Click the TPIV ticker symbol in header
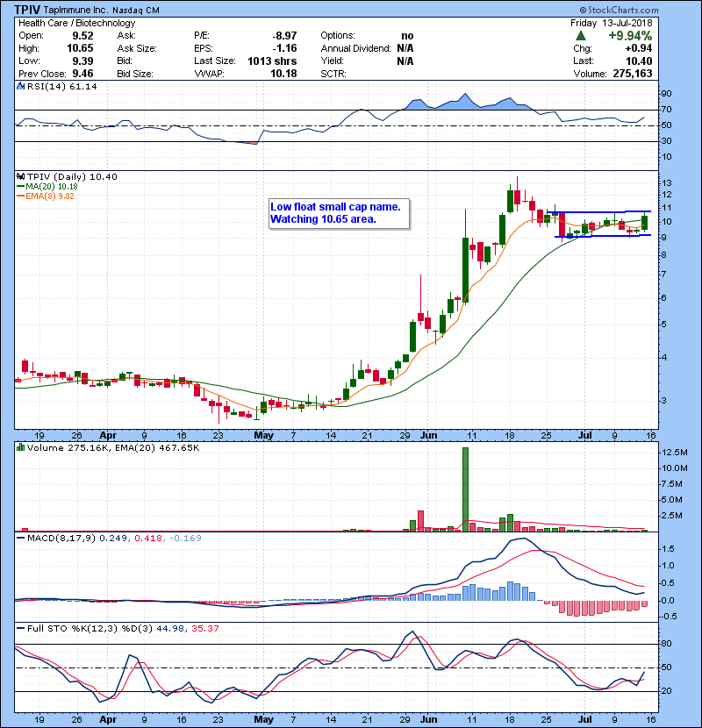The image size is (702, 728). point(27,10)
